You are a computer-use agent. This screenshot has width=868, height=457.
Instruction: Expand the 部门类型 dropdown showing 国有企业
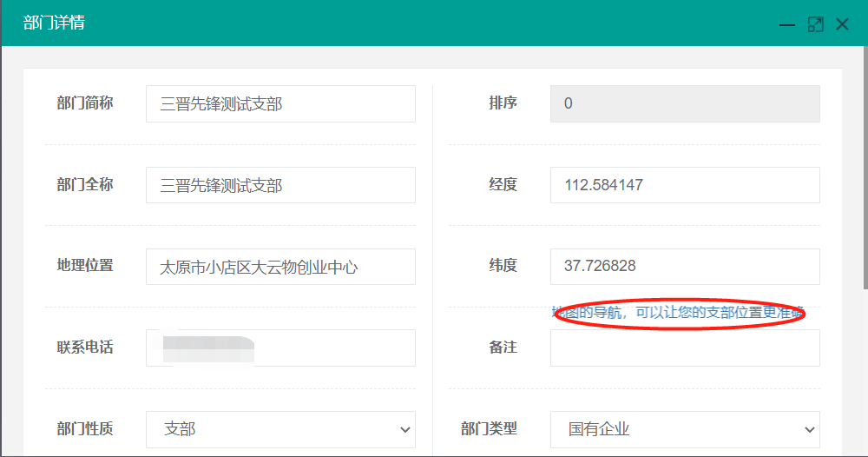pos(685,429)
